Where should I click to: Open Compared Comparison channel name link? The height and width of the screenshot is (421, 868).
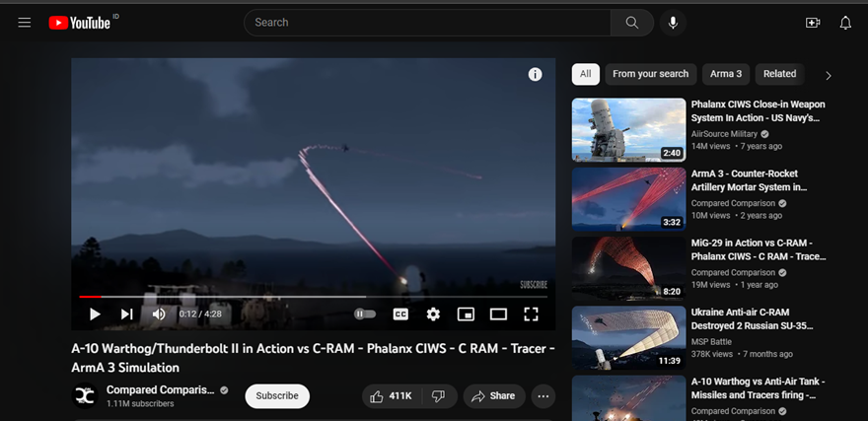[x=161, y=390]
